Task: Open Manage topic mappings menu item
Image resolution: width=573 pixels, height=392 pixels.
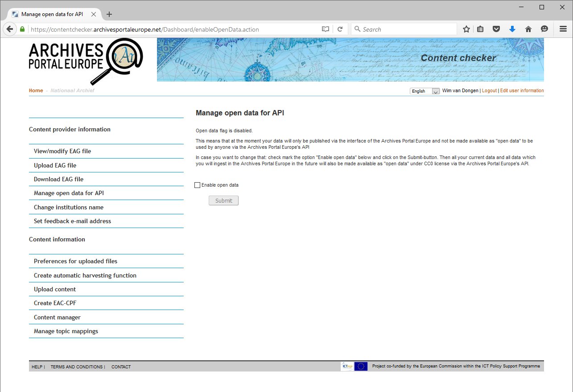Action: pyautogui.click(x=106, y=331)
